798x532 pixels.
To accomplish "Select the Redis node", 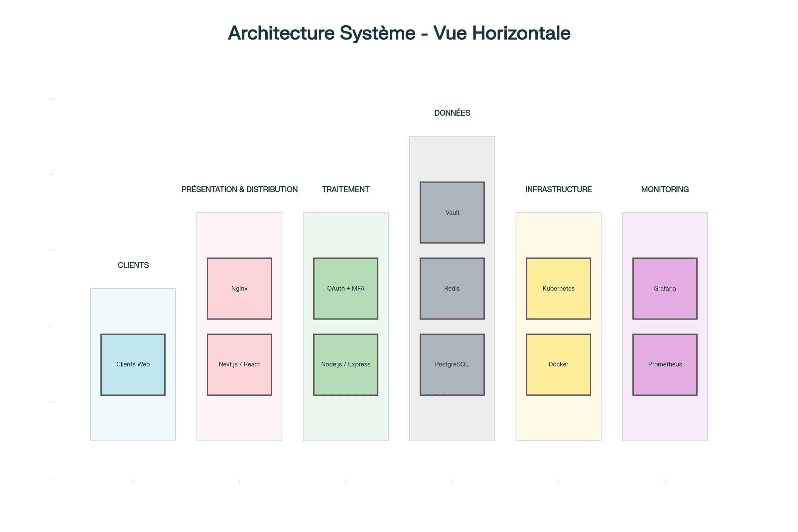I will [452, 288].
